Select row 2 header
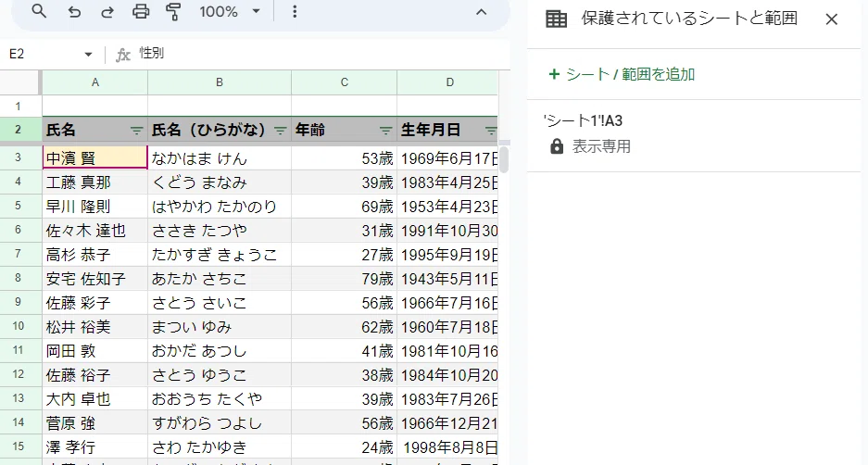Viewport: 868px width, 465px height. (19, 130)
